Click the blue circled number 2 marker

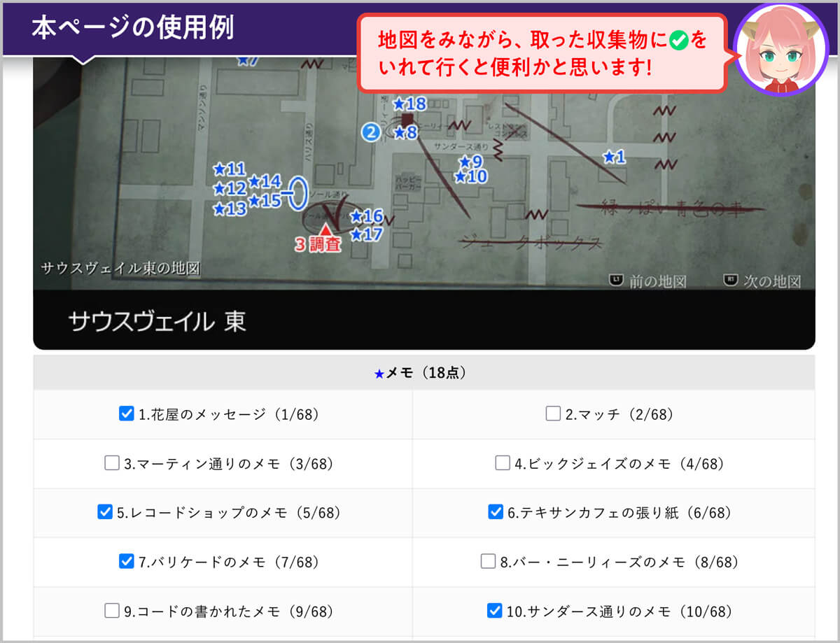pyautogui.click(x=371, y=132)
